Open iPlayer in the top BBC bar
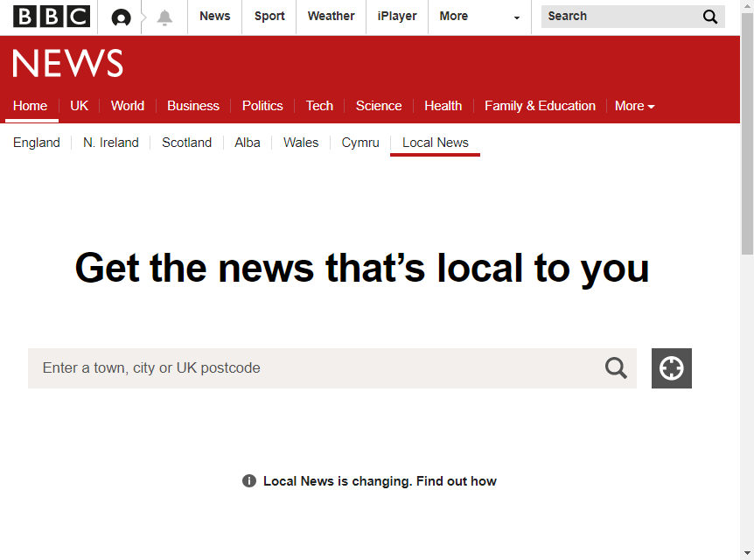 pos(397,17)
